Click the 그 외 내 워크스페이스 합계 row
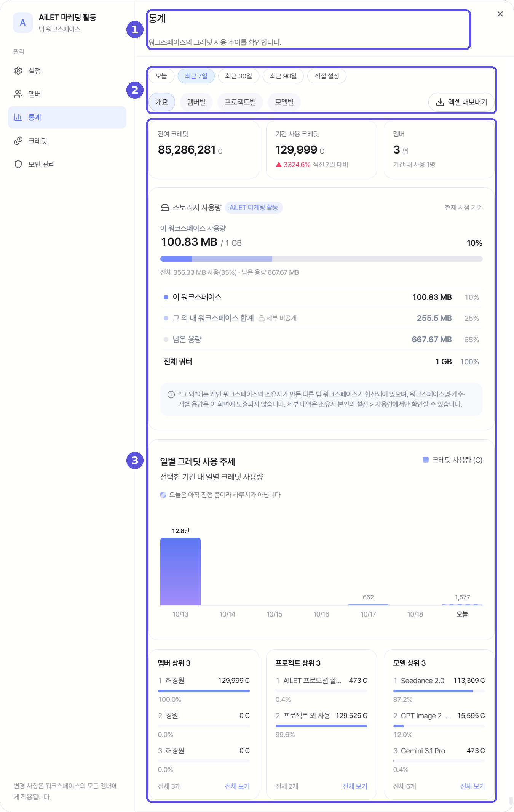514x812 pixels. pyautogui.click(x=321, y=318)
